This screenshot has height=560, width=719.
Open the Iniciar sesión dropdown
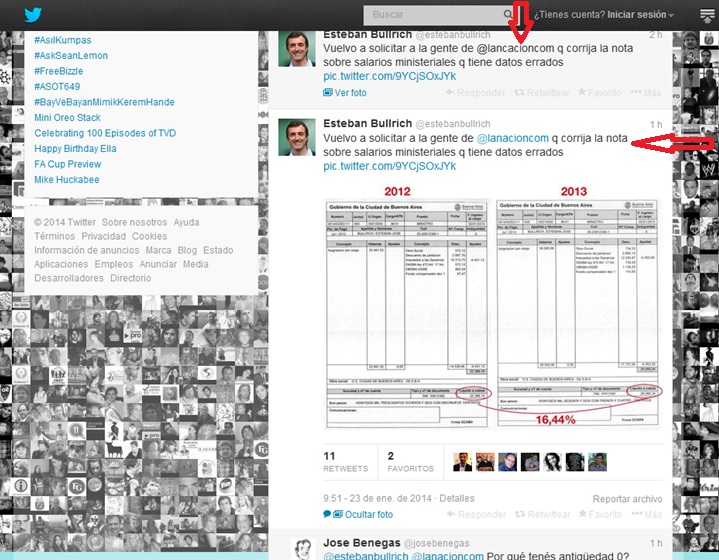(x=640, y=15)
